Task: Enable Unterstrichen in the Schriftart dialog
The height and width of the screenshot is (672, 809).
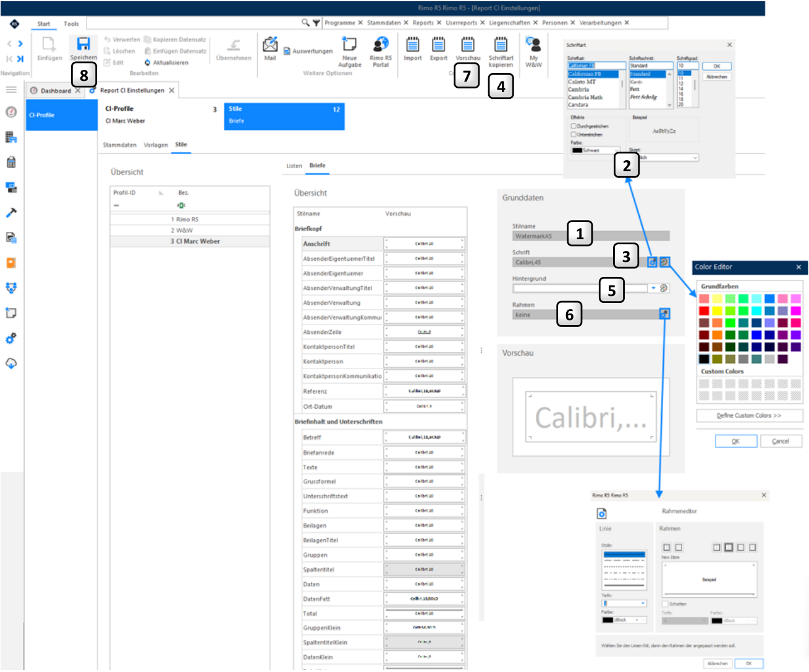Action: [x=574, y=134]
